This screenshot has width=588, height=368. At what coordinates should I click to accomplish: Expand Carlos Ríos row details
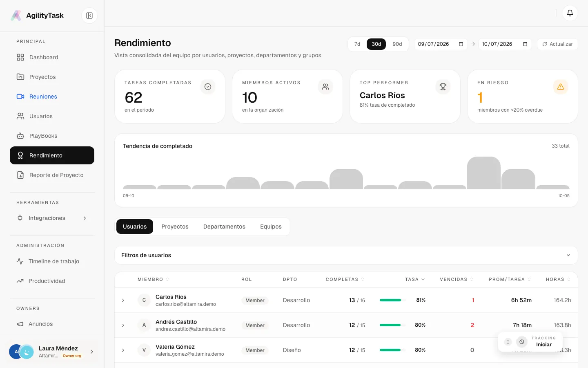pyautogui.click(x=123, y=301)
